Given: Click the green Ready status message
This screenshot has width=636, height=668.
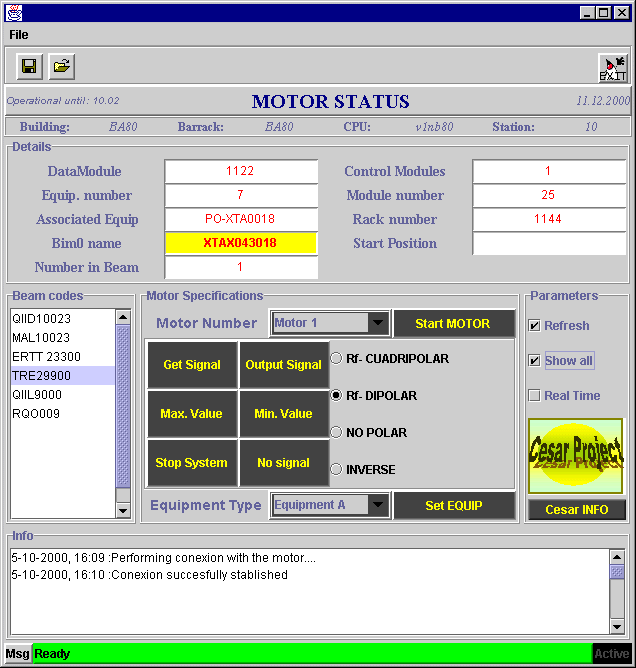Looking at the screenshot, I should pos(312,654).
